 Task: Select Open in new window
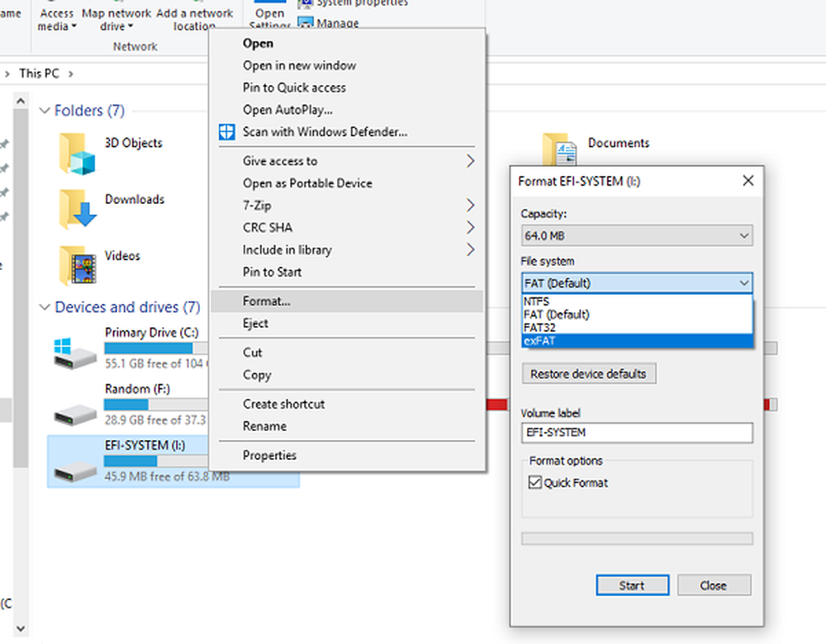pos(347,65)
